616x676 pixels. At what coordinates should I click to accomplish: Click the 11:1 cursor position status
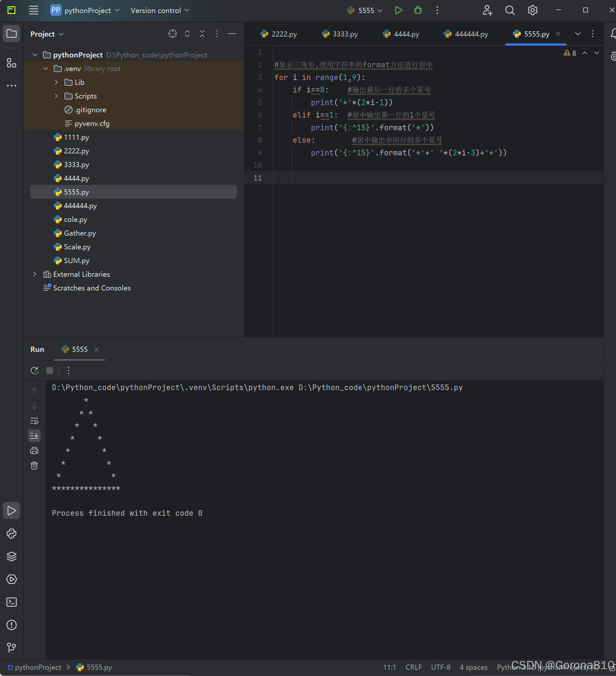(389, 667)
